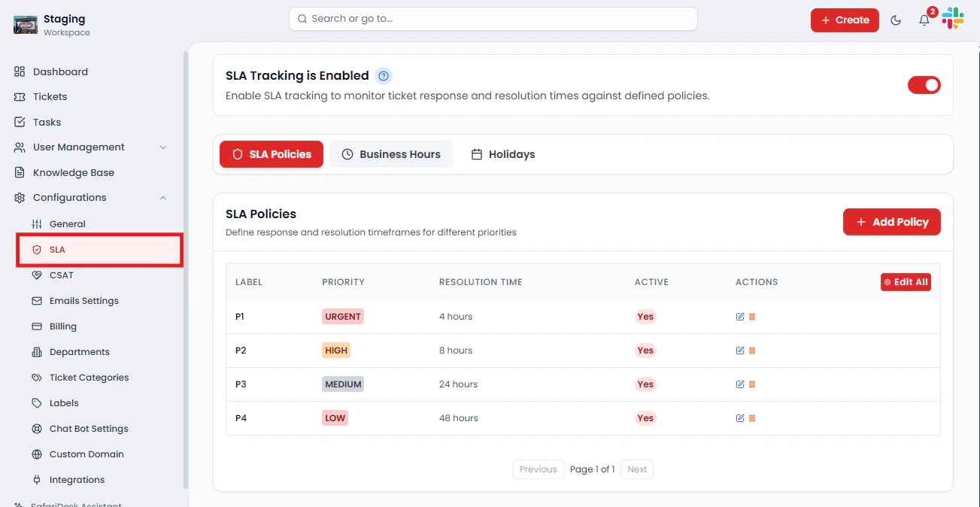The image size is (980, 507).
Task: Click the blue edit icon for P1
Action: point(740,317)
